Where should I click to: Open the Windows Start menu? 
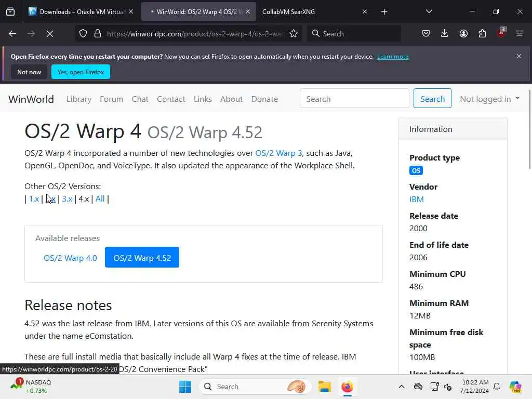(185, 387)
